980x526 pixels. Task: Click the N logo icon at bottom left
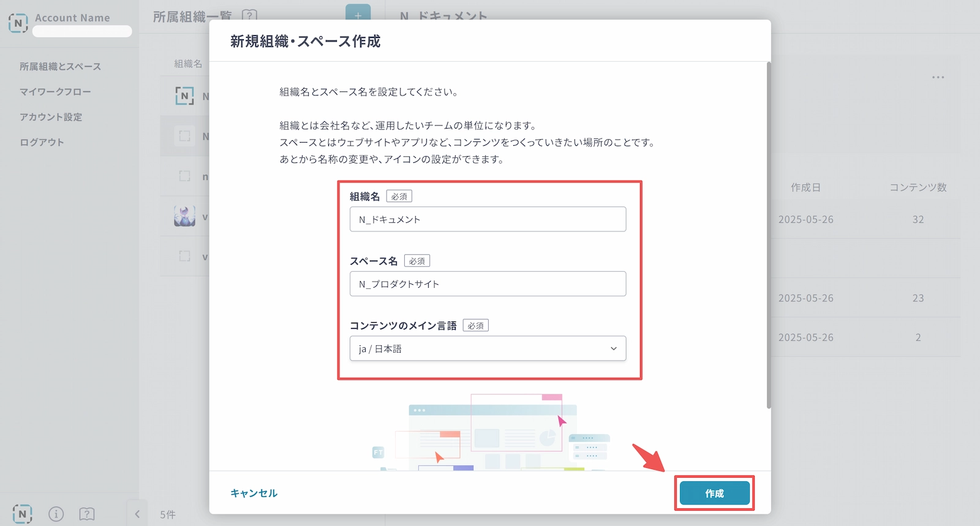22,514
